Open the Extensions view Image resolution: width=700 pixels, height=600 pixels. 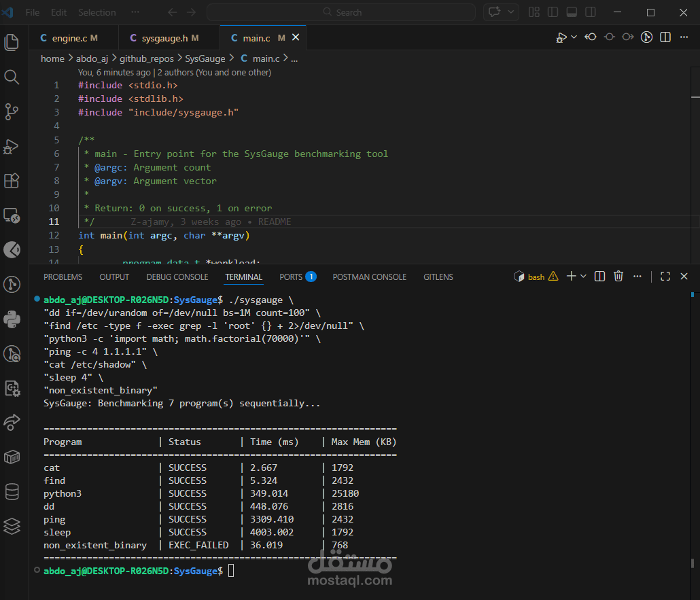(x=12, y=181)
